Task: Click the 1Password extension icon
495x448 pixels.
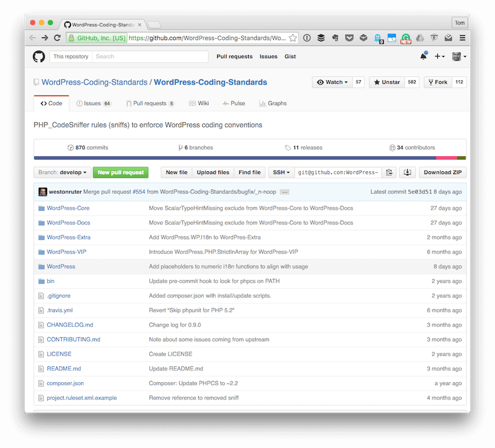Action: point(307,38)
